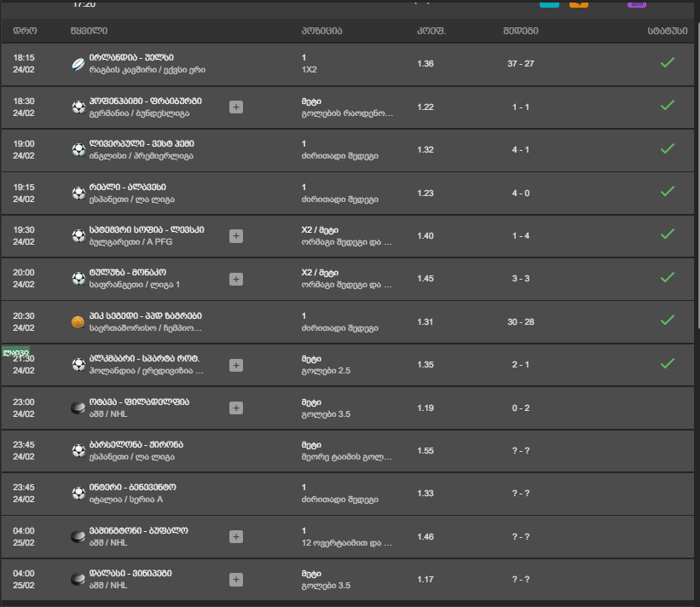Click the კოეფ. column header
Image resolution: width=700 pixels, height=607 pixels.
(431, 31)
